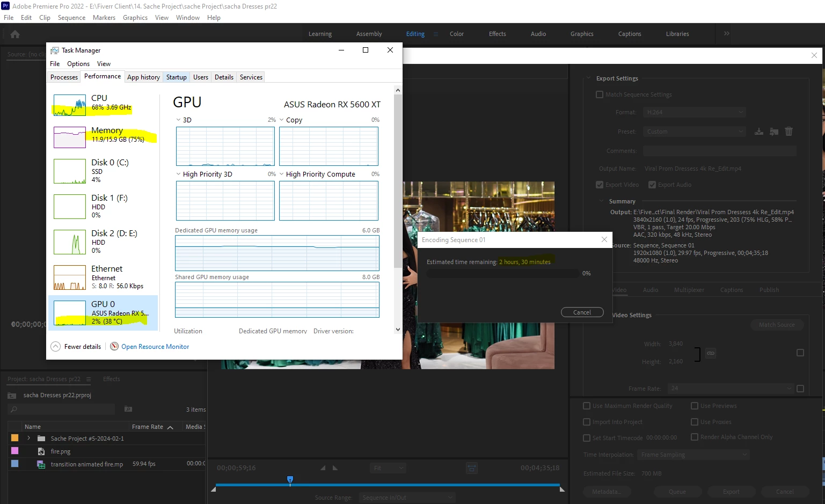The image size is (825, 504).
Task: Click the Export button
Action: click(x=731, y=492)
